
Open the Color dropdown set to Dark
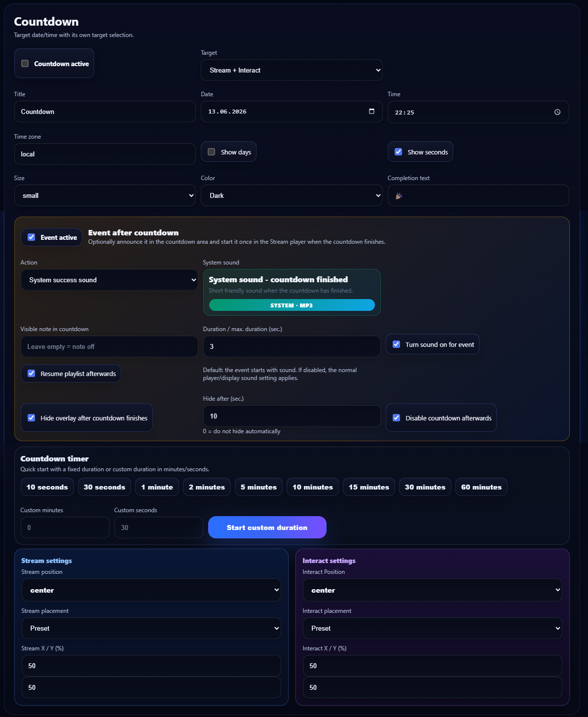(x=292, y=195)
